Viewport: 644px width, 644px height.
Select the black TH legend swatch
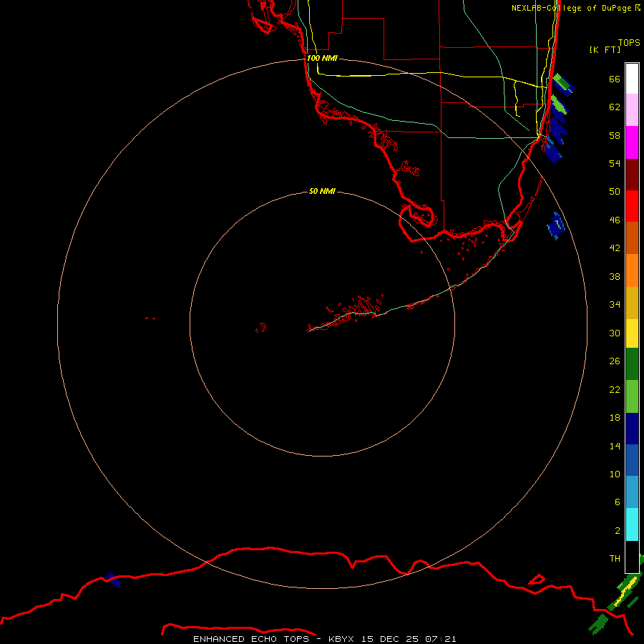[x=632, y=557]
